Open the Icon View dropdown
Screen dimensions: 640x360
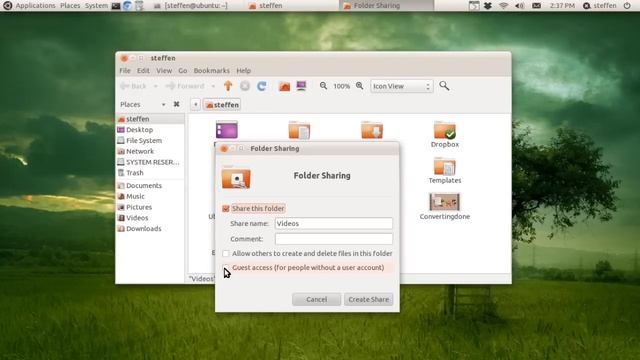(x=401, y=86)
